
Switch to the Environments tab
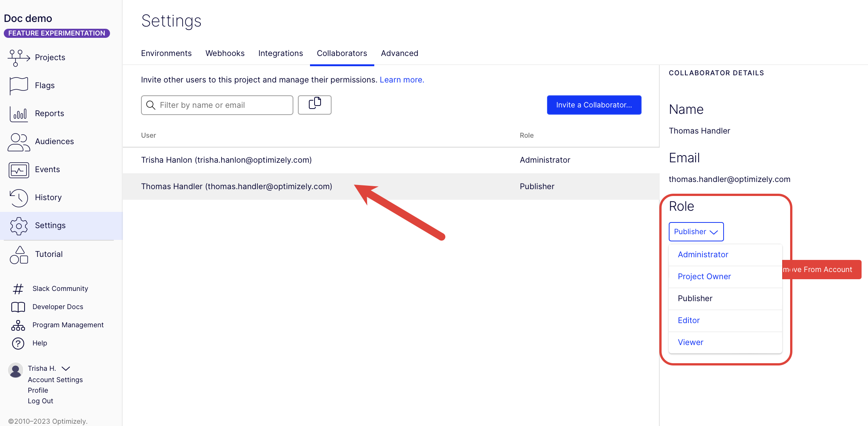click(x=166, y=53)
